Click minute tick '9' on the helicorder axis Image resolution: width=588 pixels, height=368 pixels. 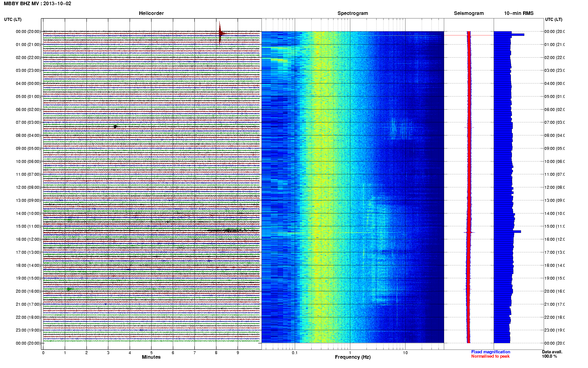coord(238,353)
